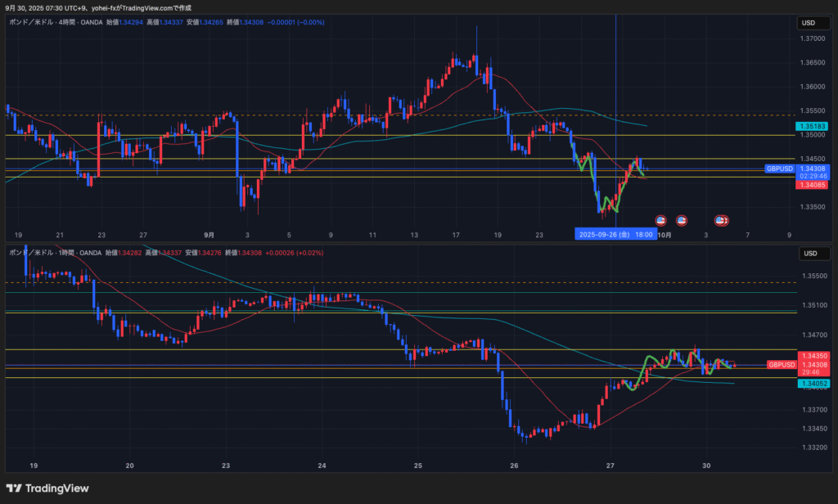Screen dimensions: 838x504
Task: Click the red GBPUSD label on the 1-hour chart
Action: 781,364
